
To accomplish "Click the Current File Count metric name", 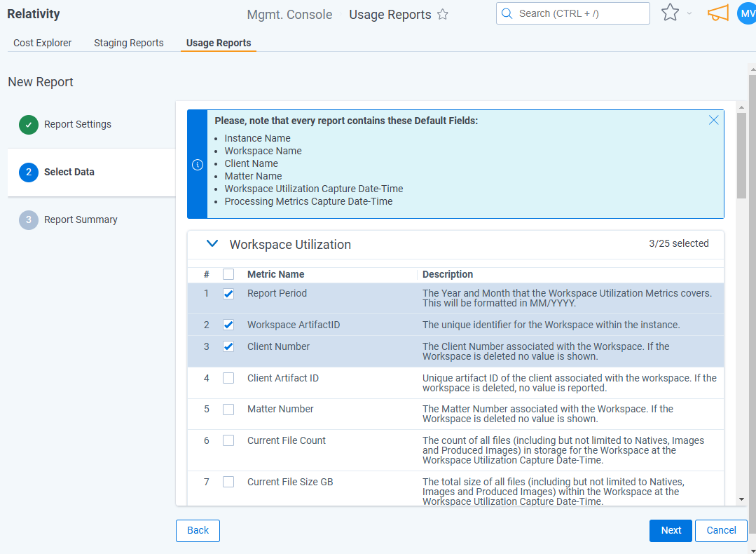I will [x=287, y=440].
